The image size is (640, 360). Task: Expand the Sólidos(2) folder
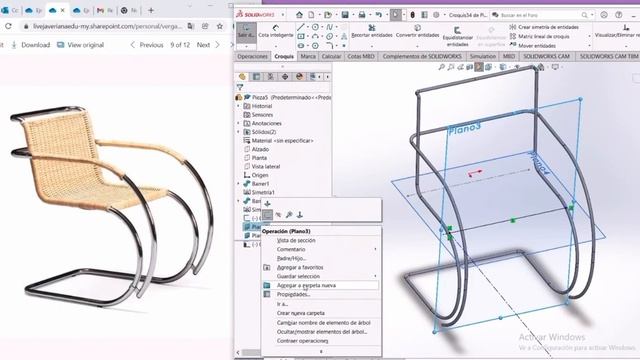pos(239,132)
